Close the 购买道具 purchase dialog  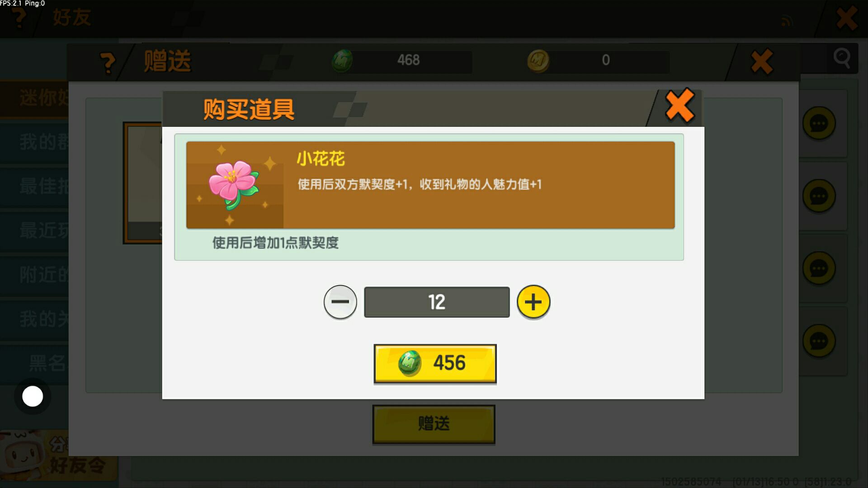[679, 106]
